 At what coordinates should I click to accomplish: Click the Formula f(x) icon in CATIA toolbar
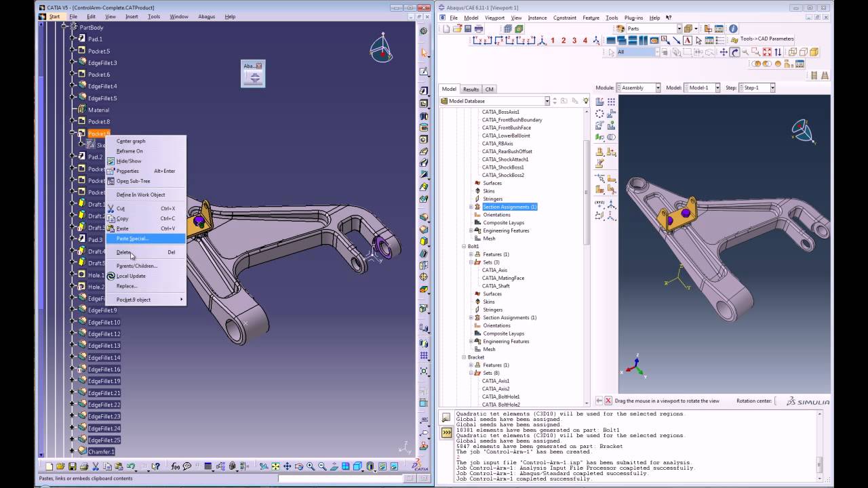(x=175, y=466)
